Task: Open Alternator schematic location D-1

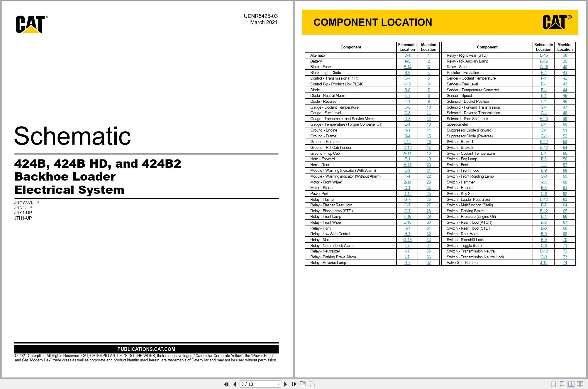Action: coord(407,55)
